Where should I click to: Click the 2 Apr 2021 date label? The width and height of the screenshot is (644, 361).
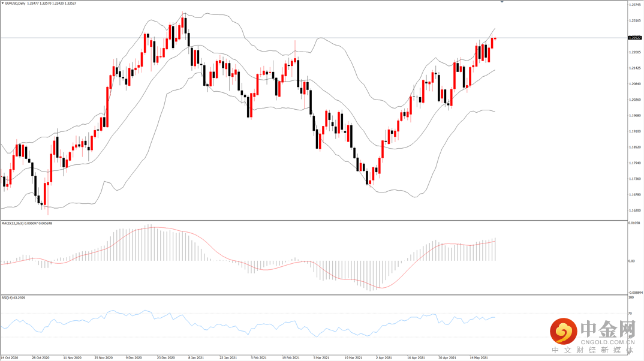pos(384,358)
